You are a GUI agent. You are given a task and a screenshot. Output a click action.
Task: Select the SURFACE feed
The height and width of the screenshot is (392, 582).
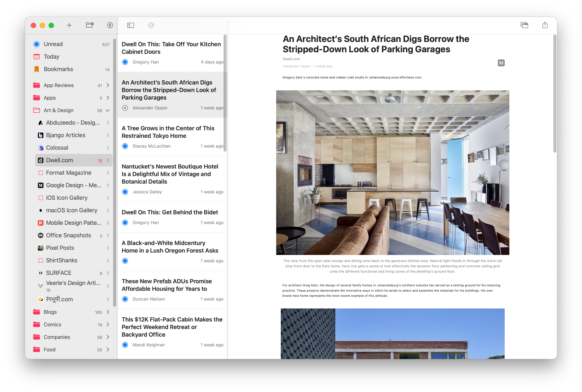point(74,273)
